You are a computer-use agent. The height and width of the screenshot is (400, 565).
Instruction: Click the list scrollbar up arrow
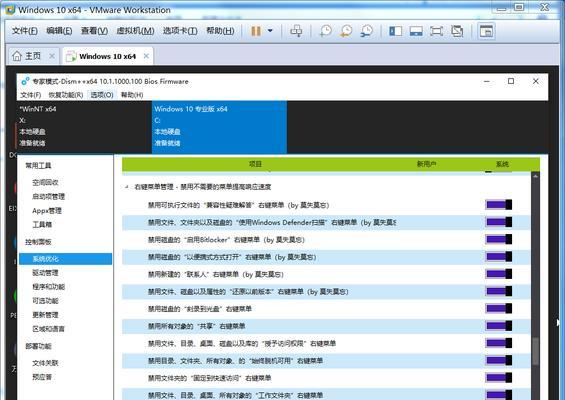point(535,176)
